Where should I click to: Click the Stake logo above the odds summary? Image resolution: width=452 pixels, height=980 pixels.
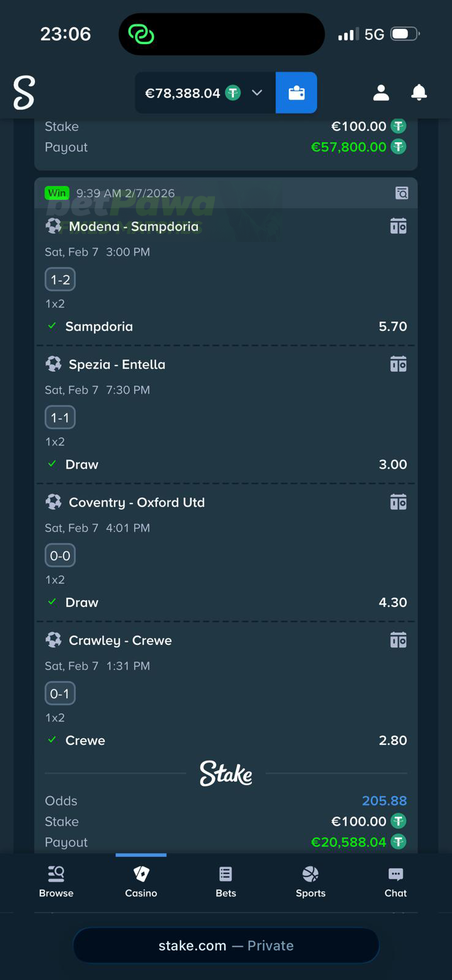pos(225,774)
